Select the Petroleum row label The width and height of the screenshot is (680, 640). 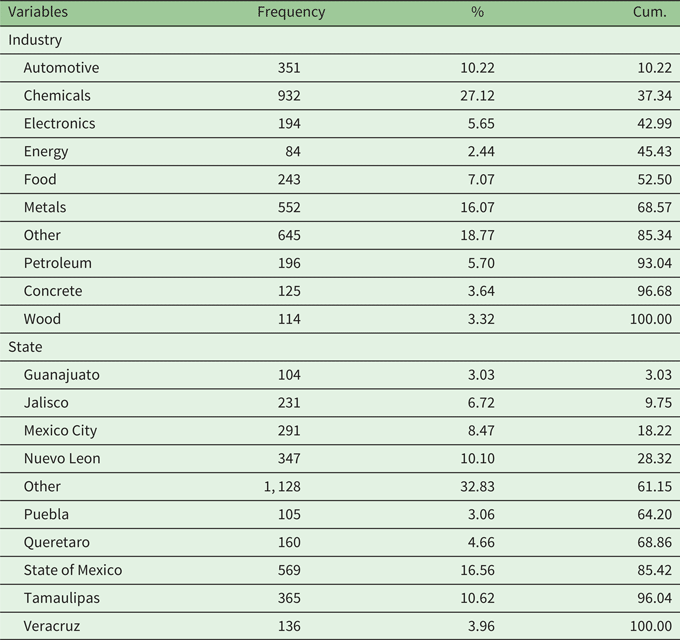pos(58,263)
